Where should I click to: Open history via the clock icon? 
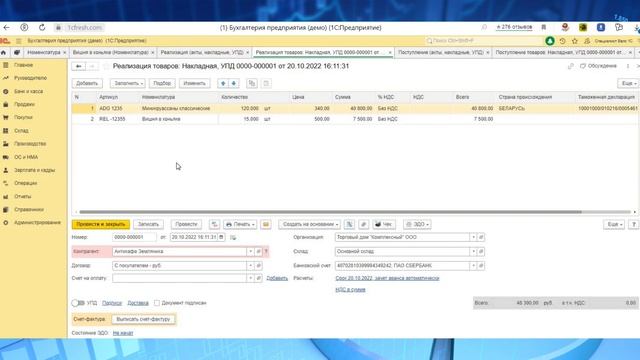point(562,41)
